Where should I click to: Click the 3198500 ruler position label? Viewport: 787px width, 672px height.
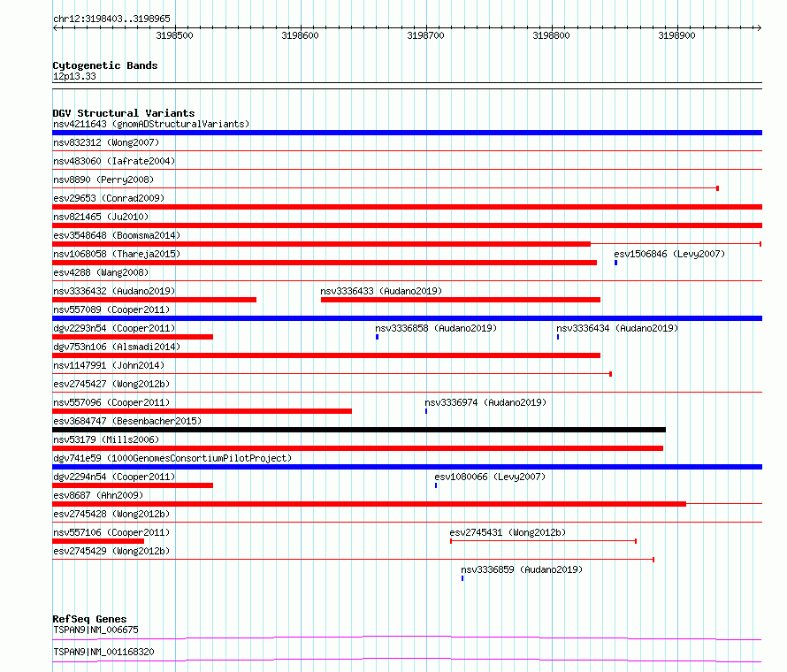[x=174, y=35]
